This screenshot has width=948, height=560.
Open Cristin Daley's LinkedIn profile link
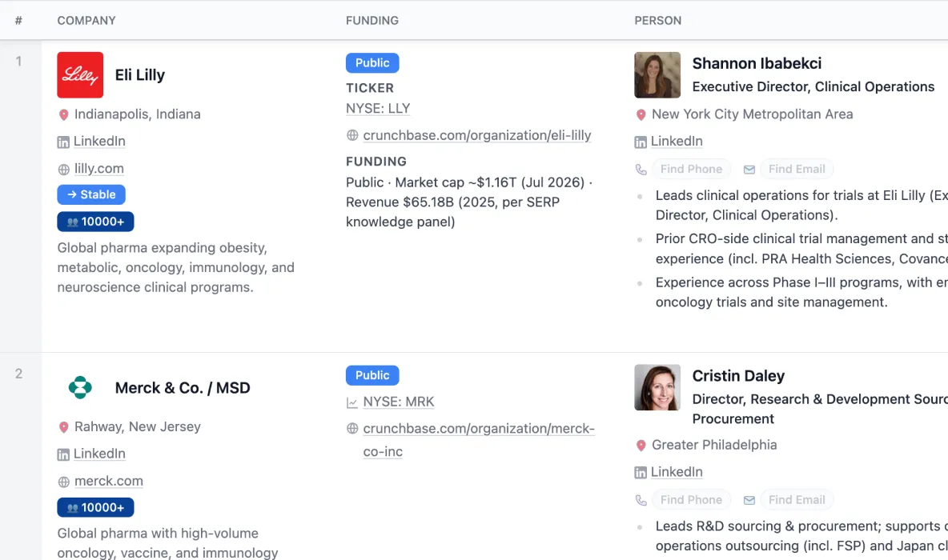pos(677,472)
